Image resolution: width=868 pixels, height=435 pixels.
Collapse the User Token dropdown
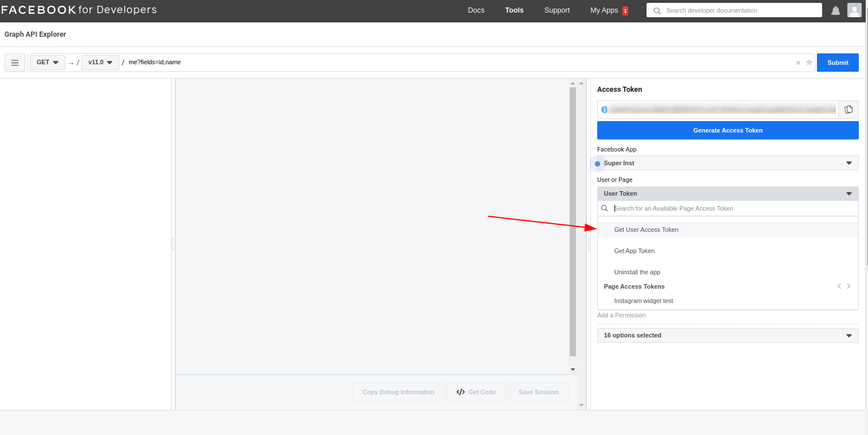tap(727, 193)
